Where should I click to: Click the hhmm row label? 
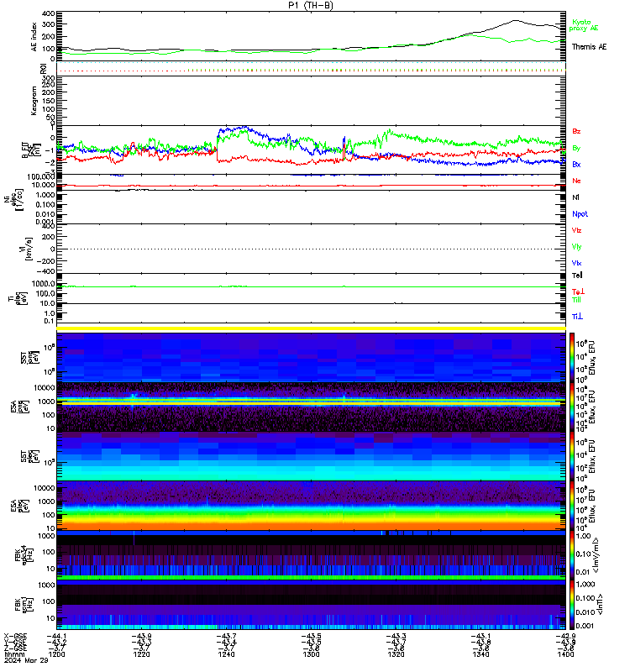tap(13, 654)
